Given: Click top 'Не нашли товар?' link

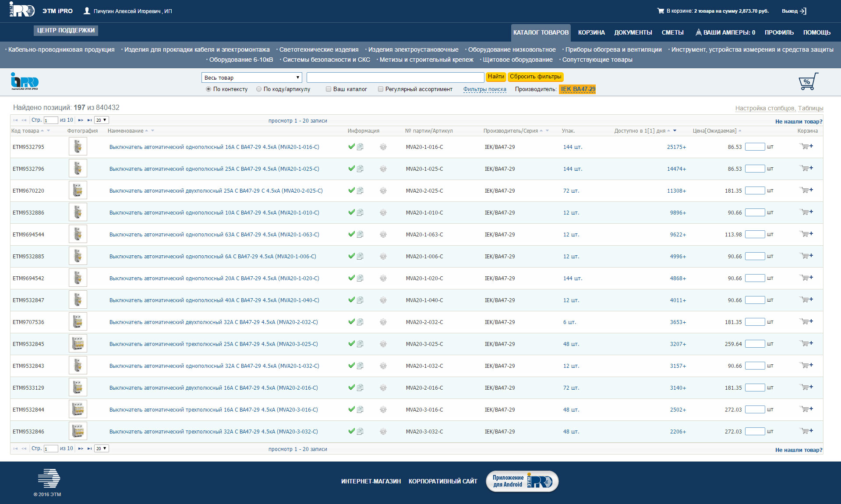Looking at the screenshot, I should 799,122.
